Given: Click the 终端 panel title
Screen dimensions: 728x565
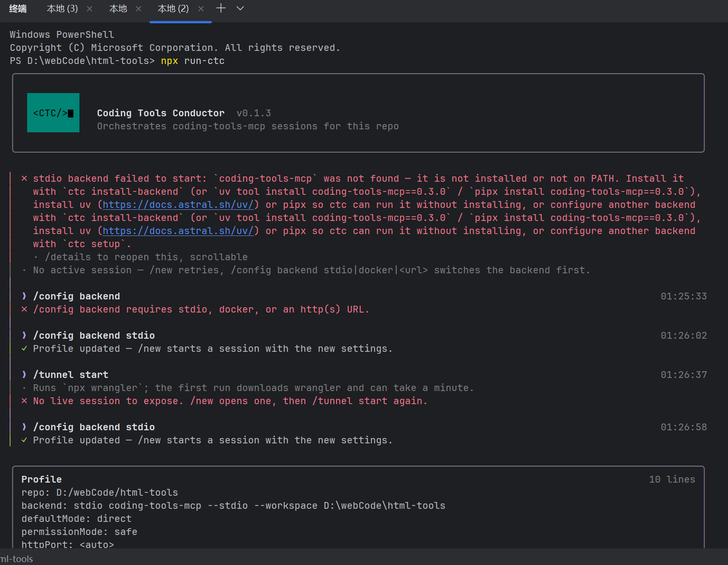Looking at the screenshot, I should (x=18, y=9).
